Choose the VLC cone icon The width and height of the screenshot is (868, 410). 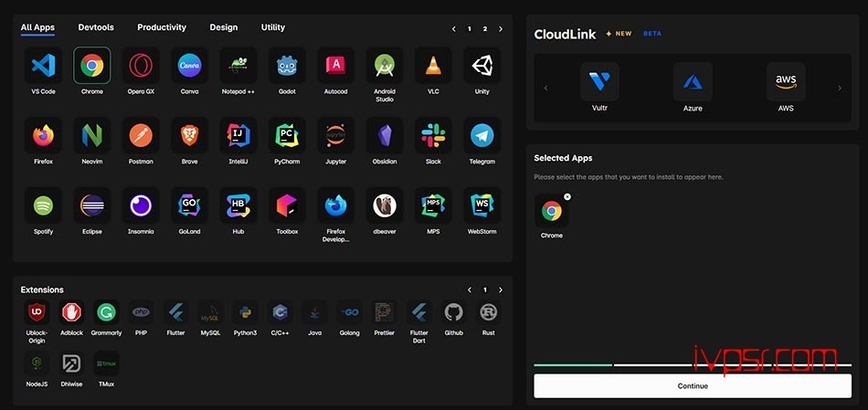[433, 66]
